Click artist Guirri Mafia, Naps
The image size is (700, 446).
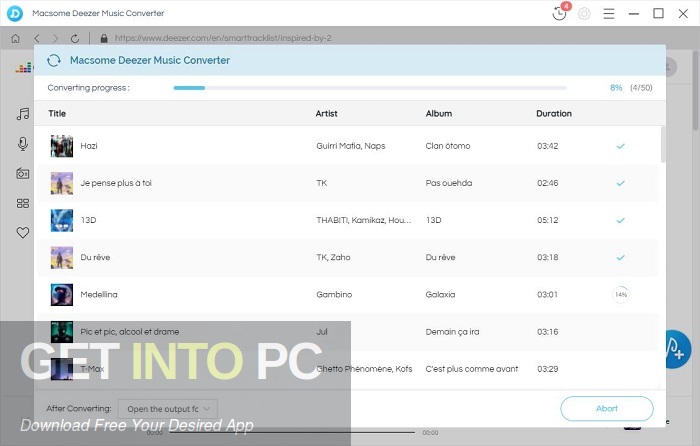click(x=350, y=146)
